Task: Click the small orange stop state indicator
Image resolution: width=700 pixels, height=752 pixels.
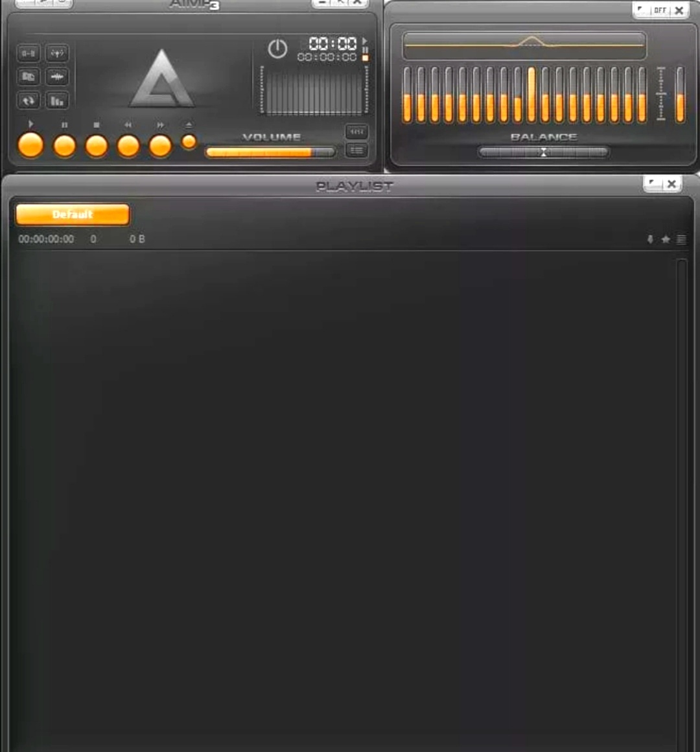Action: tap(366, 58)
